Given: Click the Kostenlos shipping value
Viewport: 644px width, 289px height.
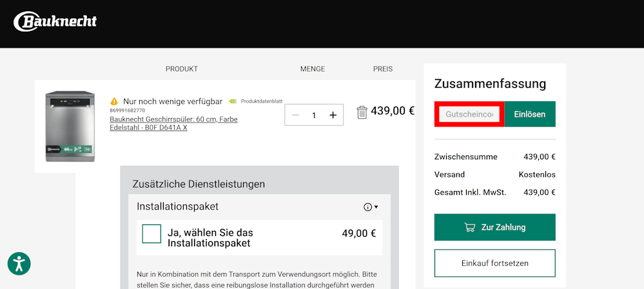Looking at the screenshot, I should (x=537, y=174).
